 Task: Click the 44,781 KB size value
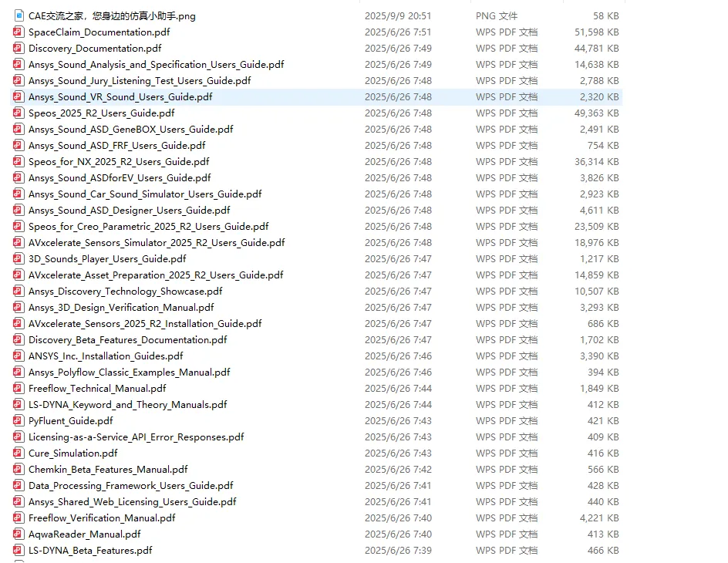coord(597,49)
